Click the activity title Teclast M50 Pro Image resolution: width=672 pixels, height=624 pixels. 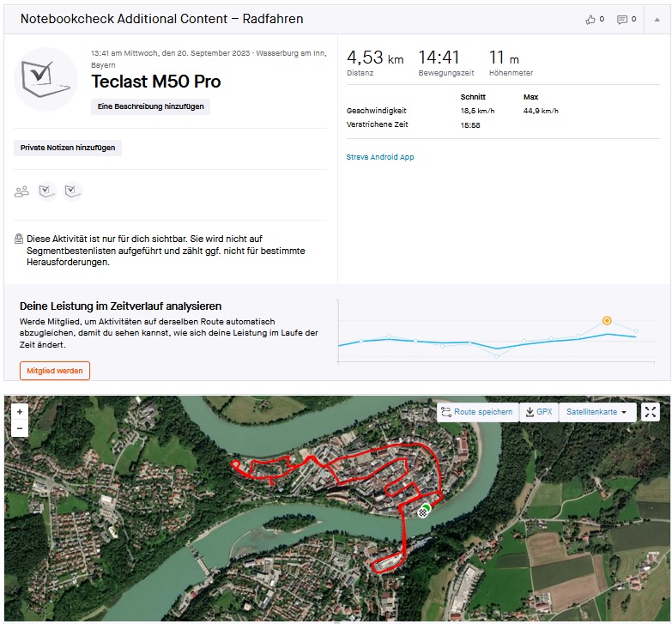[x=156, y=82]
